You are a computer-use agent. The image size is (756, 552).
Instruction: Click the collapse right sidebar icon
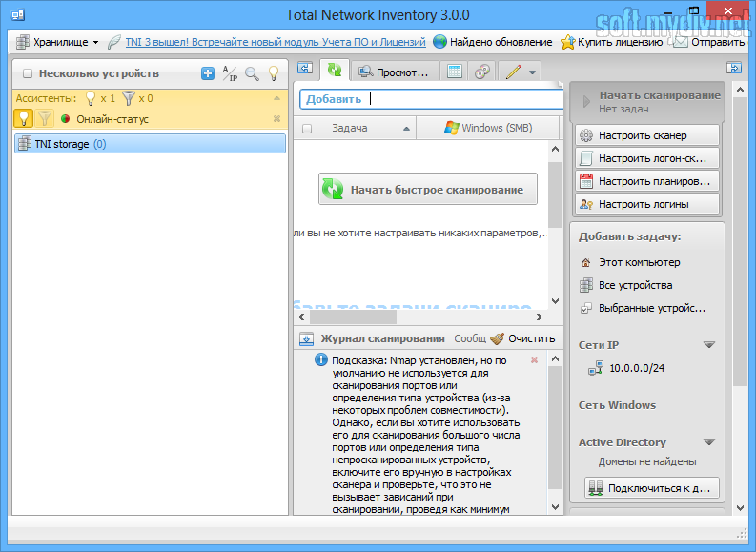(734, 68)
